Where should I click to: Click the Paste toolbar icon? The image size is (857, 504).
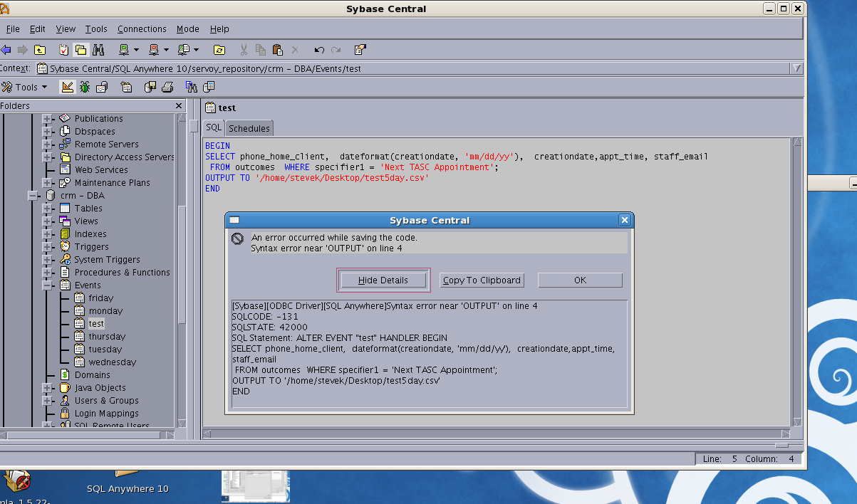278,50
